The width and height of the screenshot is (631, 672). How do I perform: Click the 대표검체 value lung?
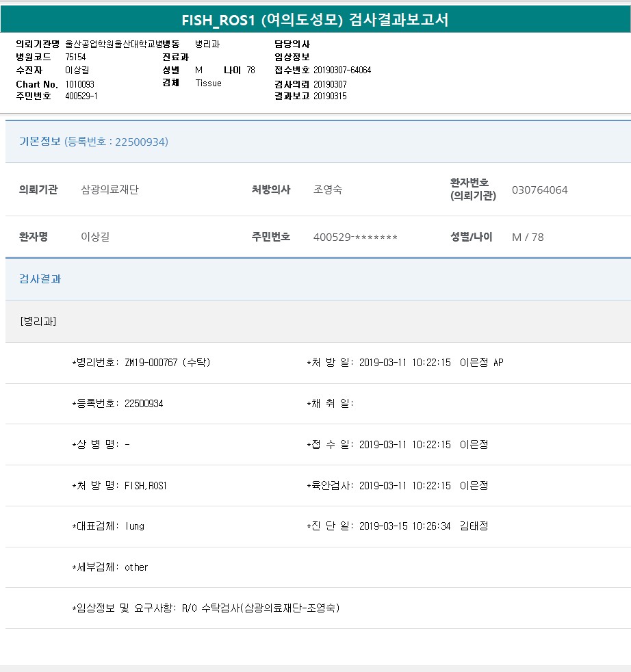134,526
